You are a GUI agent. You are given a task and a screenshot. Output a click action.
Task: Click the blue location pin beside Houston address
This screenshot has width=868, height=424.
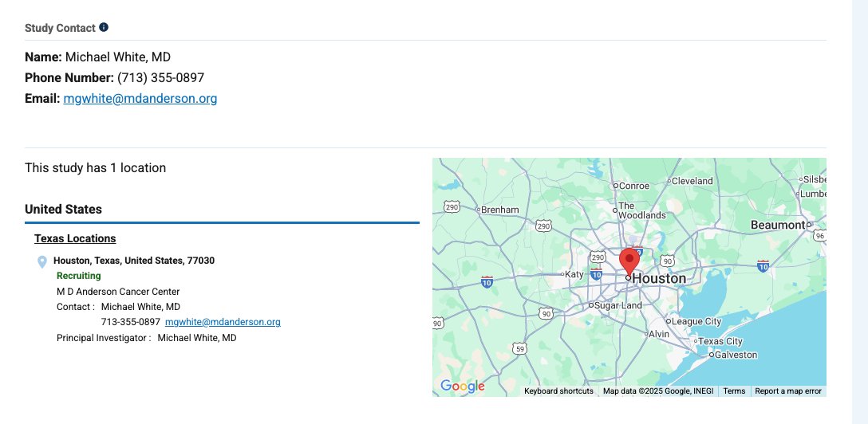click(42, 262)
